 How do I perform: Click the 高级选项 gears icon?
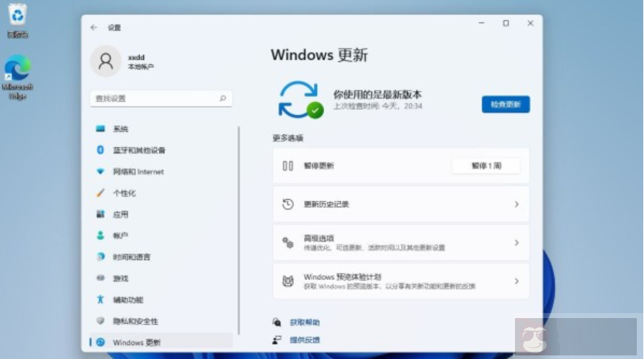pyautogui.click(x=288, y=243)
